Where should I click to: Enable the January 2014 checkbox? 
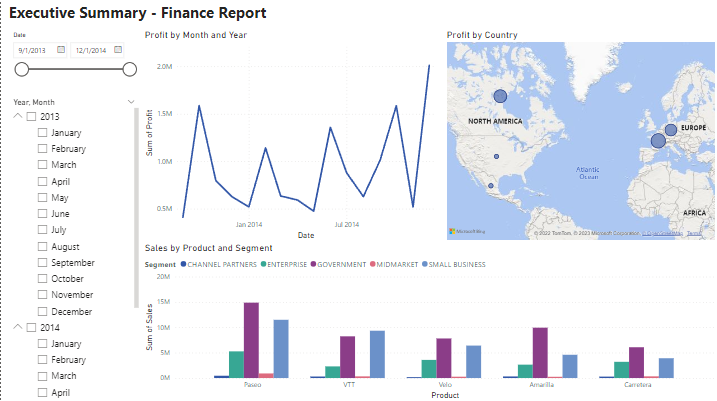42,344
